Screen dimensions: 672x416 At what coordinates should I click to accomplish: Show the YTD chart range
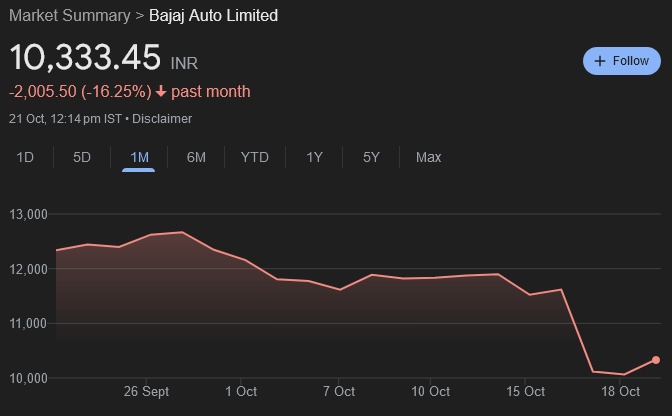pos(255,157)
